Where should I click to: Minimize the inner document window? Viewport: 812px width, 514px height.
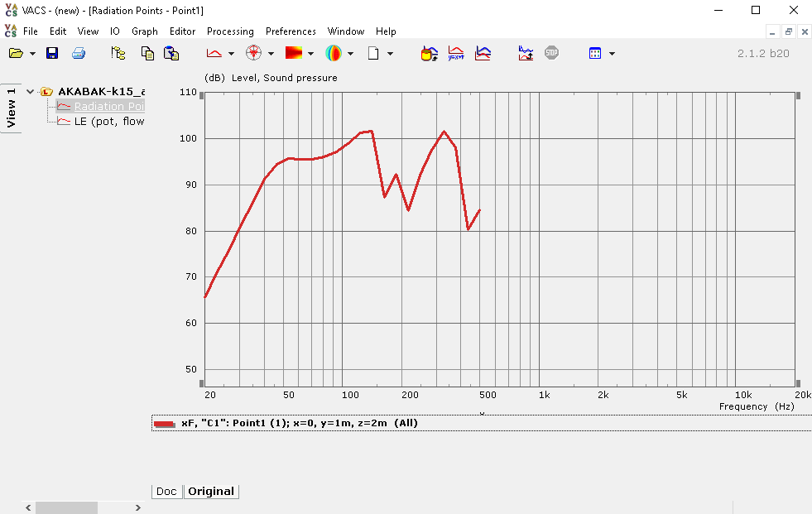[x=772, y=32]
